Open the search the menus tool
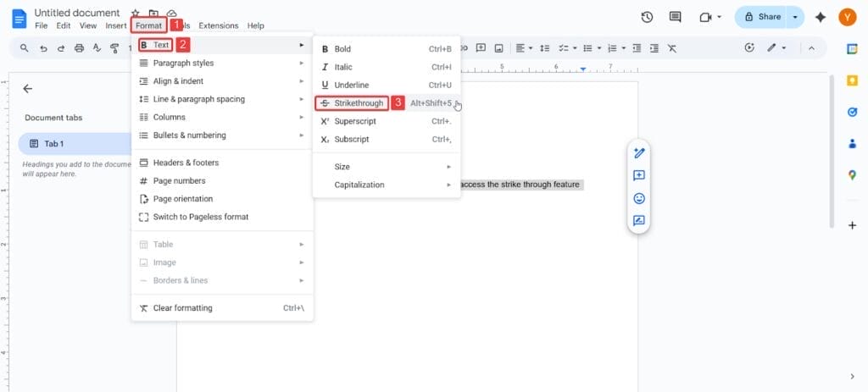The image size is (868, 392). 25,48
